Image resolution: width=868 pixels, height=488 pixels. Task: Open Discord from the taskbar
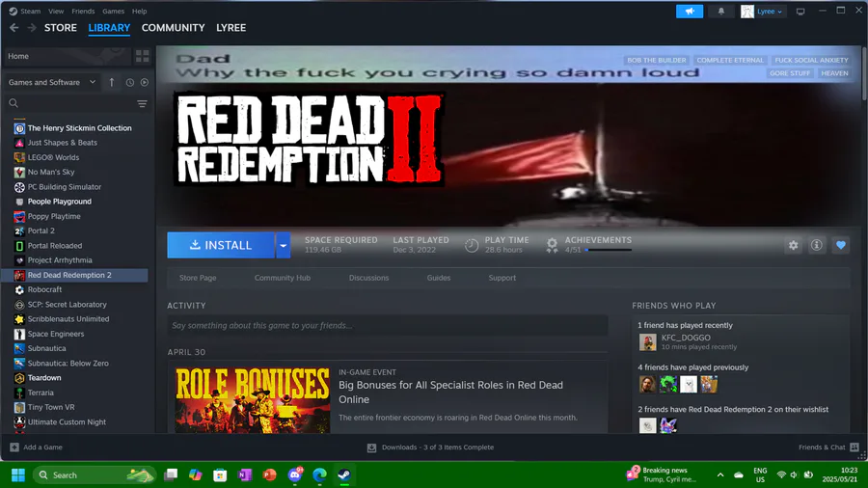point(295,474)
